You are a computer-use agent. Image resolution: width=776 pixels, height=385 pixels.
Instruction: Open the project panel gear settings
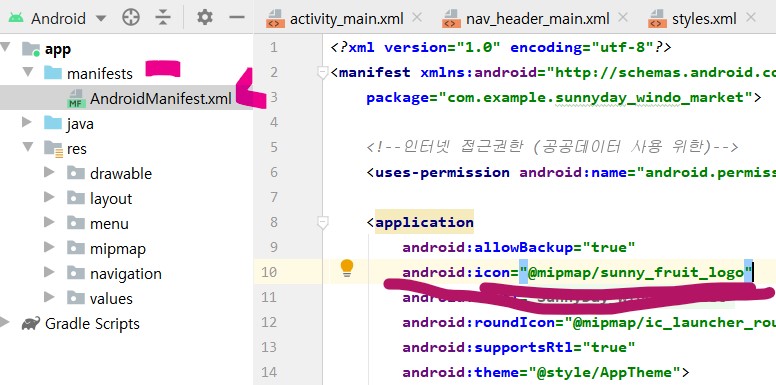point(204,18)
